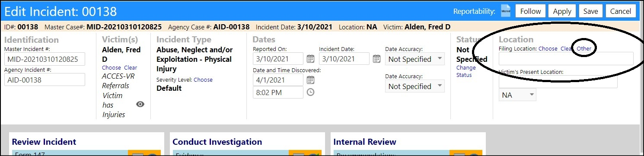Click Master Incident # field
The height and width of the screenshot is (156, 644).
(45, 59)
